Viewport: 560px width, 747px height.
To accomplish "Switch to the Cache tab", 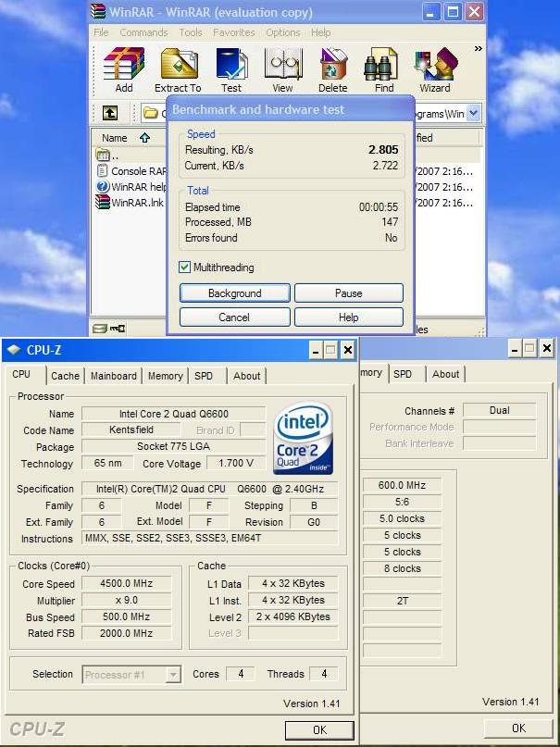I will 65,376.
